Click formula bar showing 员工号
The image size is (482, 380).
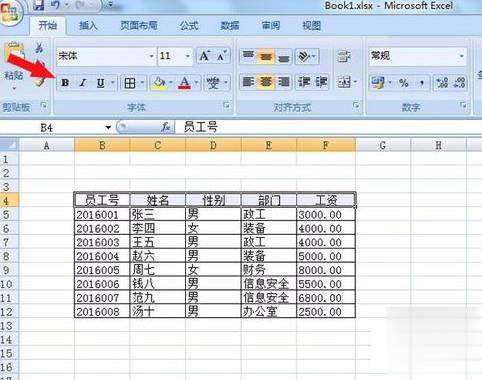click(328, 127)
